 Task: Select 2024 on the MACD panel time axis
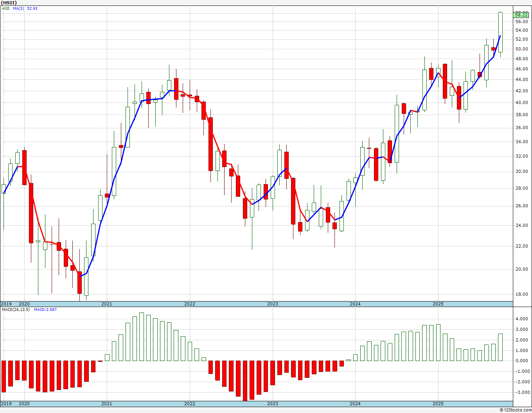(x=355, y=404)
